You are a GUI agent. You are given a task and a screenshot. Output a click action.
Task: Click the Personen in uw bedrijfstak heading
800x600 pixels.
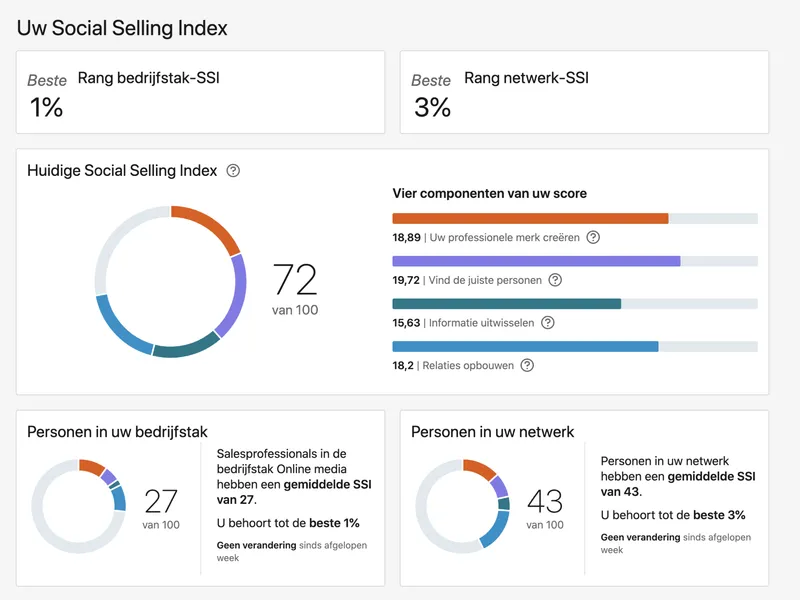(x=117, y=432)
